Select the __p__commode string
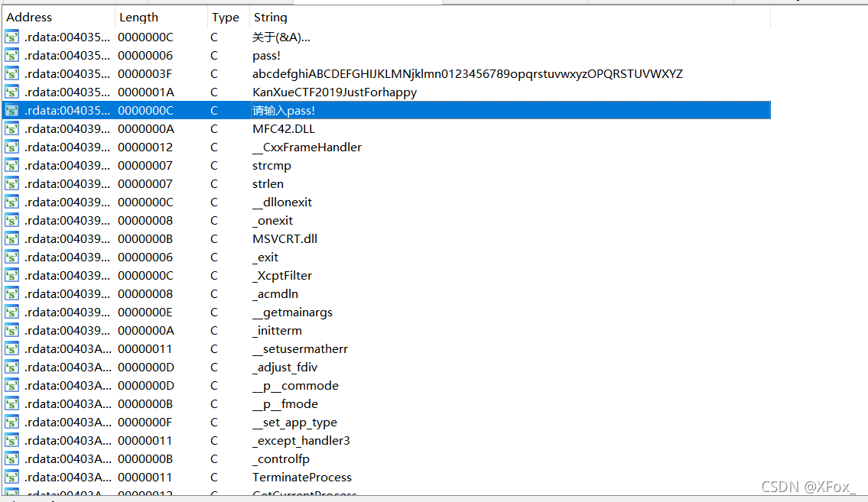Viewport: 868px width, 502px height. tap(295, 385)
